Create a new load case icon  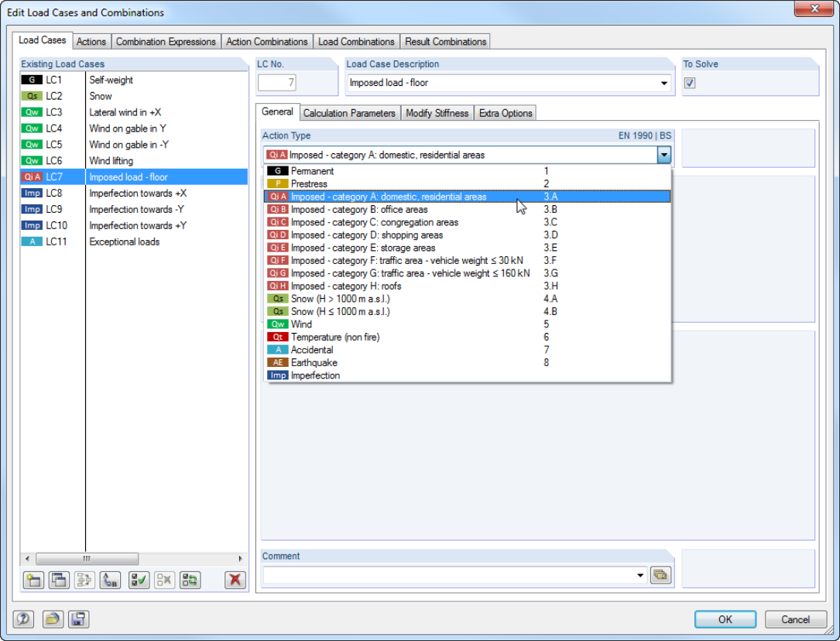[x=34, y=580]
